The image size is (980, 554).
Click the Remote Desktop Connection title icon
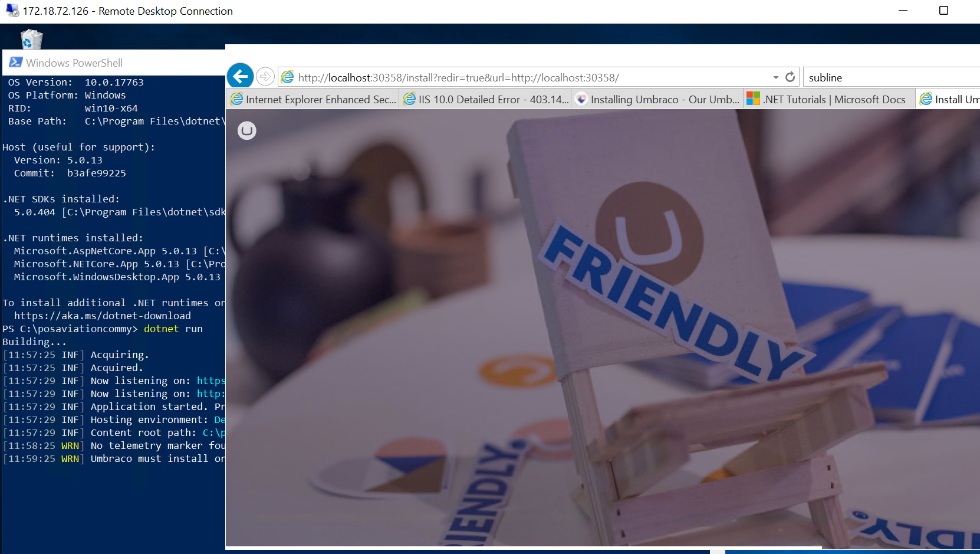(x=12, y=11)
